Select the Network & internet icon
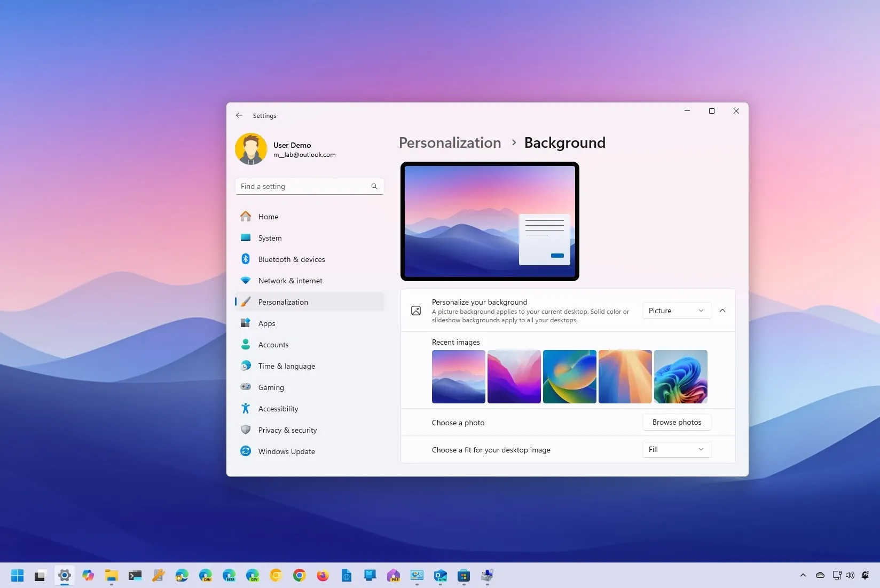The height and width of the screenshot is (588, 880). (x=246, y=280)
